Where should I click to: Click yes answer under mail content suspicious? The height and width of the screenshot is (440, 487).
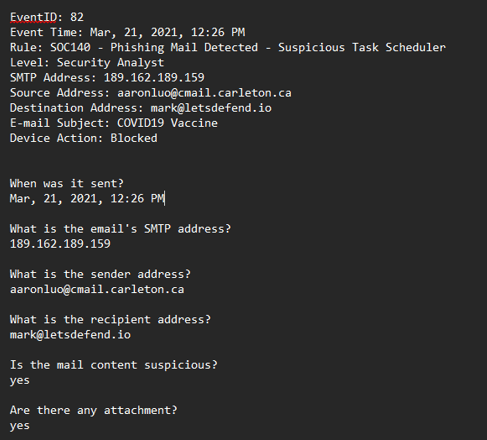(x=20, y=381)
